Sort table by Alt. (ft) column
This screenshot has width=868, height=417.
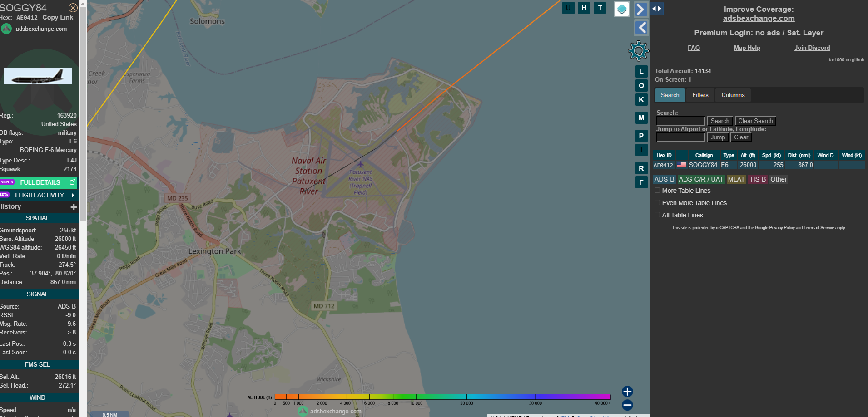[x=748, y=155]
